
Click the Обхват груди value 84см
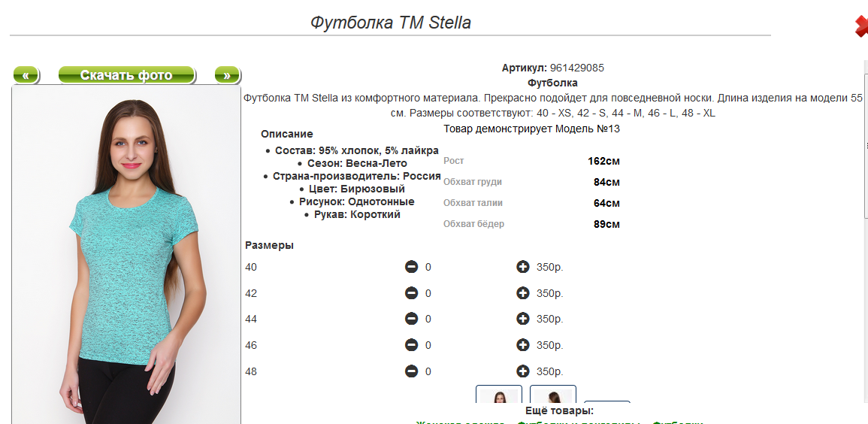[x=606, y=182]
